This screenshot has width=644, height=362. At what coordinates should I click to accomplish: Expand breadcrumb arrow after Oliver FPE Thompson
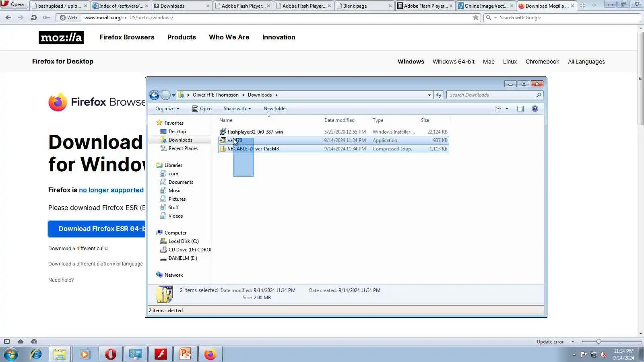[x=243, y=95]
